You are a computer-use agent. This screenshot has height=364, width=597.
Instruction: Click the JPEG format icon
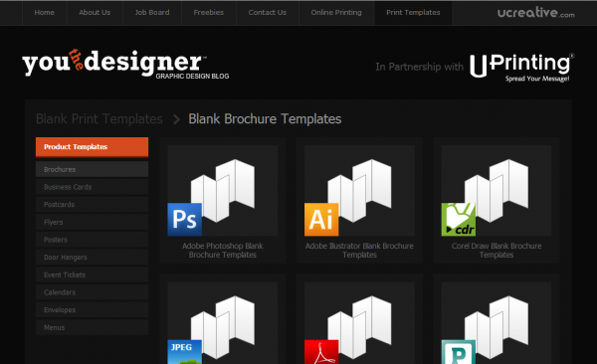coord(185,352)
